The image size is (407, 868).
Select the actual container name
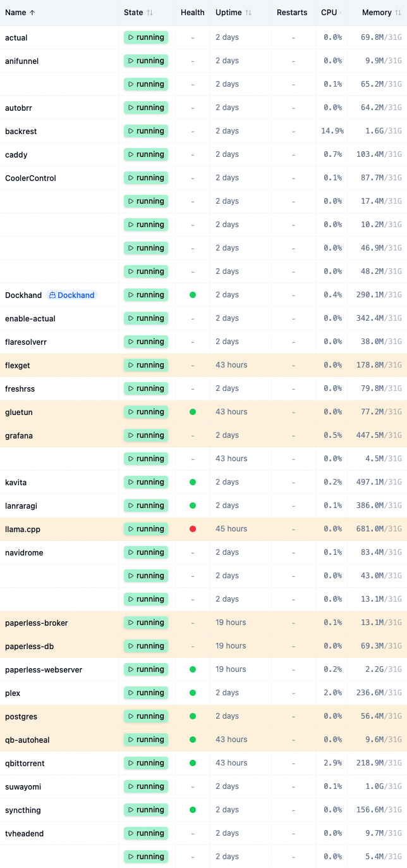[16, 38]
